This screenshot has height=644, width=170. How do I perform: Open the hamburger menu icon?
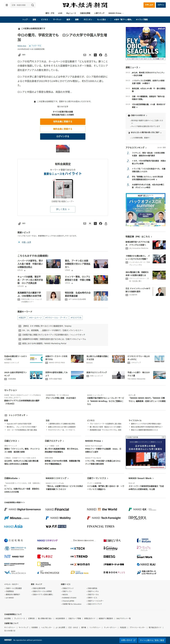[x=7, y=5]
